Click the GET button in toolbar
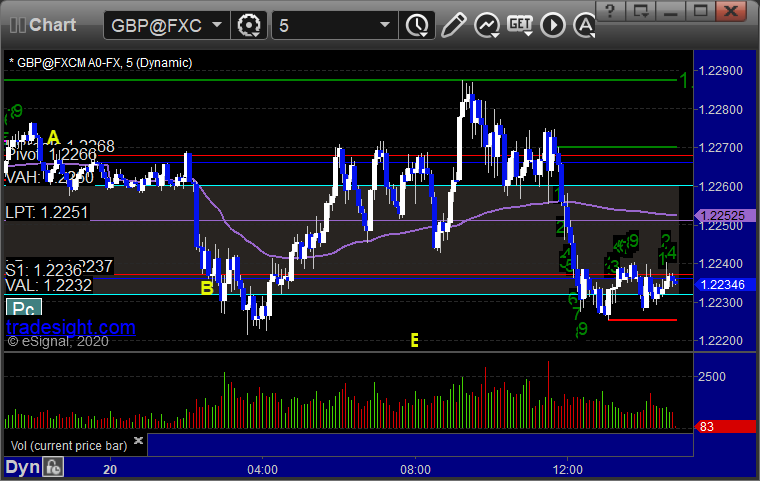 pos(520,25)
